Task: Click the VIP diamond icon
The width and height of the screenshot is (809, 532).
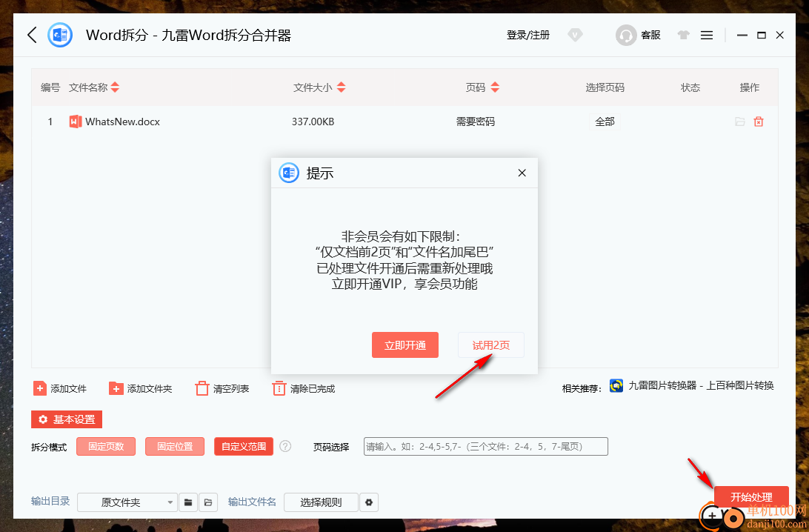Action: pyautogui.click(x=575, y=35)
